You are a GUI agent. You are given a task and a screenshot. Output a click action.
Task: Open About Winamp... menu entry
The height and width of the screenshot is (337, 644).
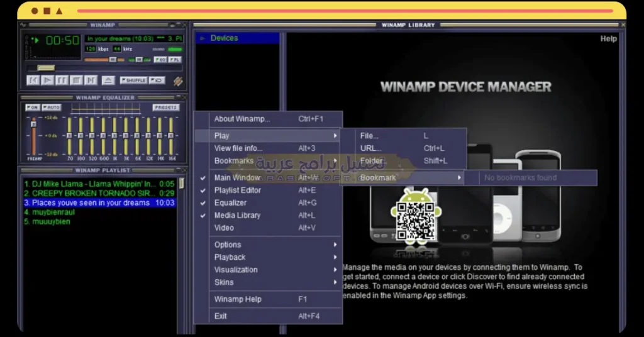[268, 119]
